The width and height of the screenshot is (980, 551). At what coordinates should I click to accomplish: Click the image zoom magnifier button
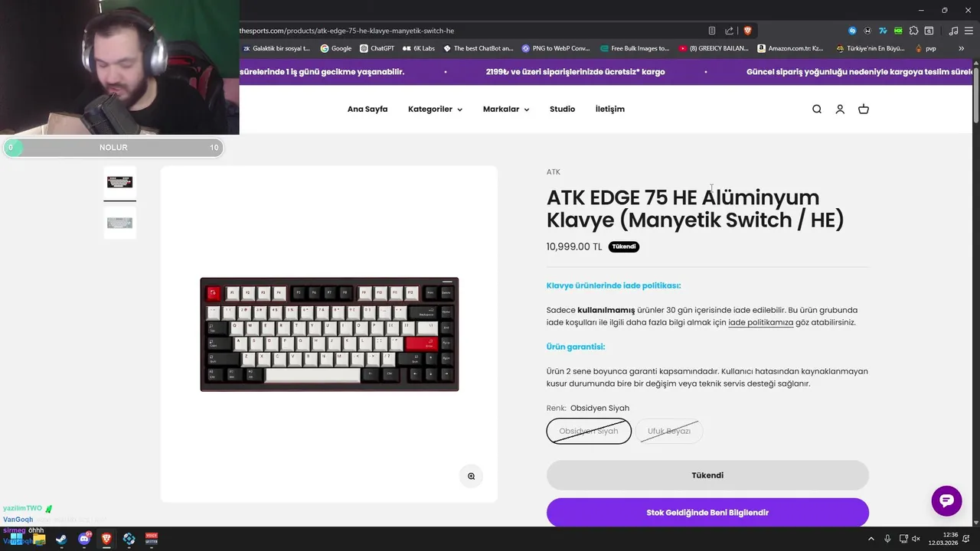(471, 476)
